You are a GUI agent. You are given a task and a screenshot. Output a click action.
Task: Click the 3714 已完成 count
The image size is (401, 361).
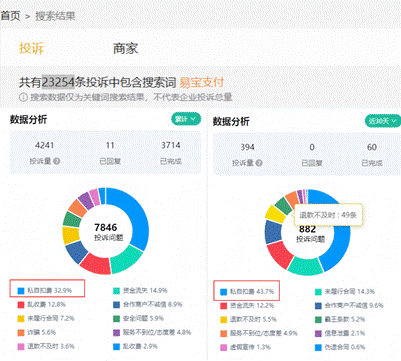pyautogui.click(x=171, y=145)
